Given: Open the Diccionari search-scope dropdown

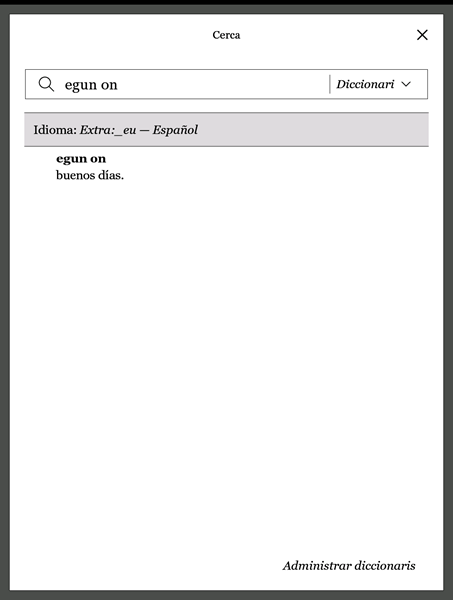Looking at the screenshot, I should tap(373, 84).
